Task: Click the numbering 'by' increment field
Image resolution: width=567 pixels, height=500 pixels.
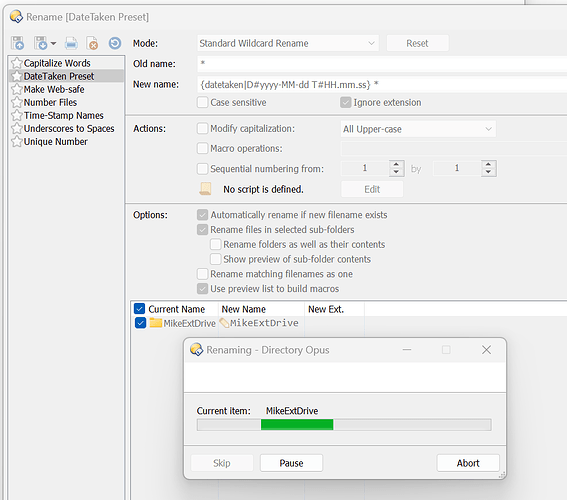Action: pos(457,168)
